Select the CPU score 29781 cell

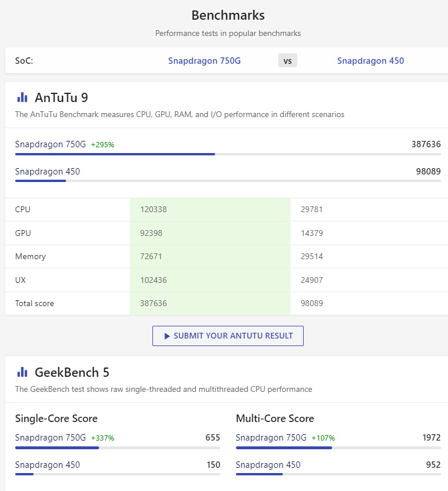click(x=369, y=209)
